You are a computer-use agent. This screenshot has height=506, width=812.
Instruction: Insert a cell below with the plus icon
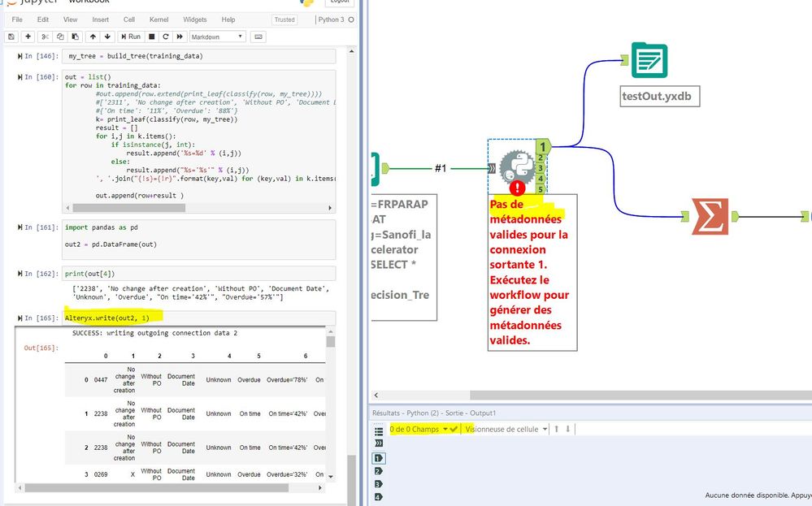pyautogui.click(x=28, y=37)
